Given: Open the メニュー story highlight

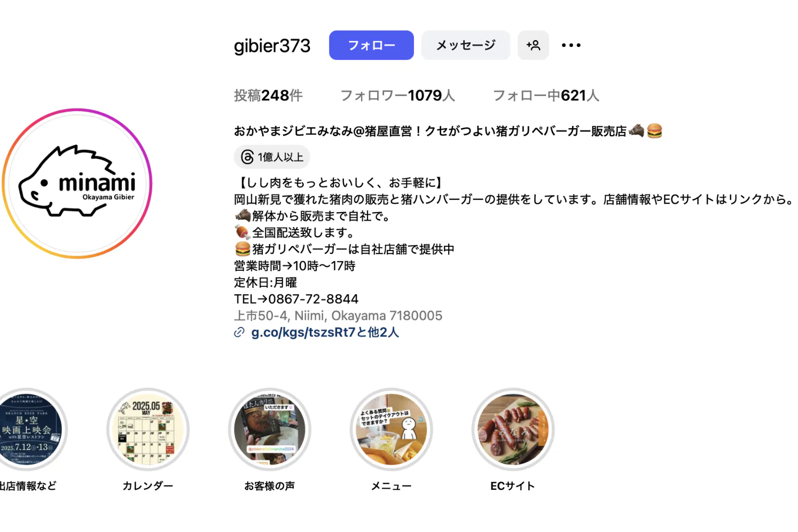Looking at the screenshot, I should 392,429.
